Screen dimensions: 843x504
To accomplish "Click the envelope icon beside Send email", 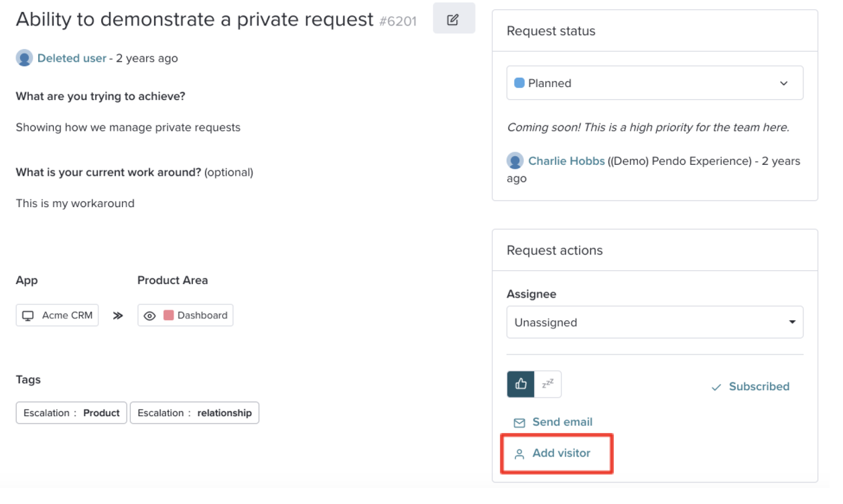I will click(519, 423).
